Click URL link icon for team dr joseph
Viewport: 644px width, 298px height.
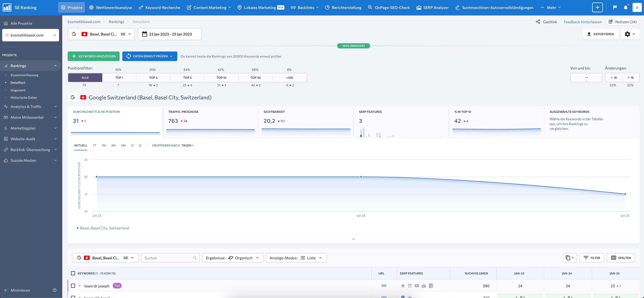pyautogui.click(x=384, y=286)
